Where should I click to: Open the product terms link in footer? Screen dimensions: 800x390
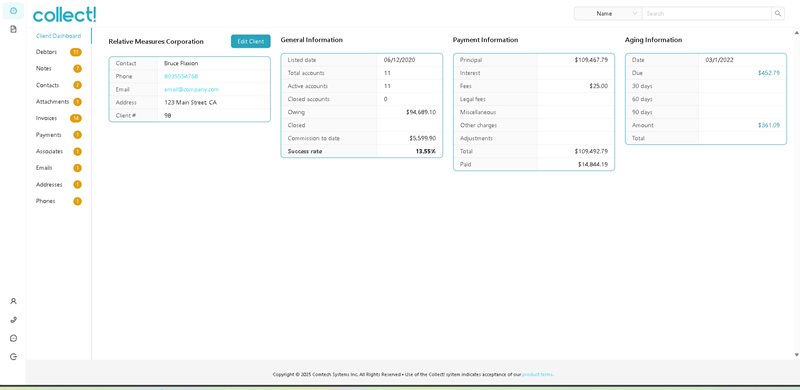[537, 375]
